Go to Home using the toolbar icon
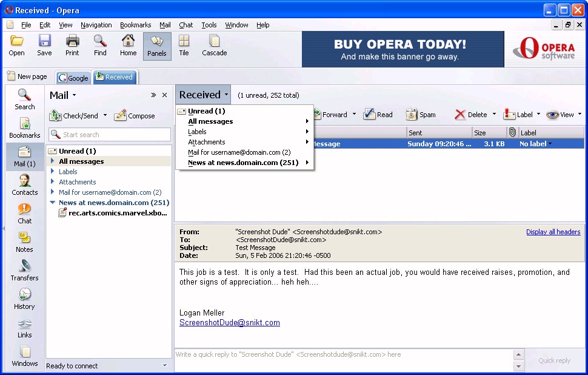This screenshot has width=588, height=375. click(x=128, y=46)
